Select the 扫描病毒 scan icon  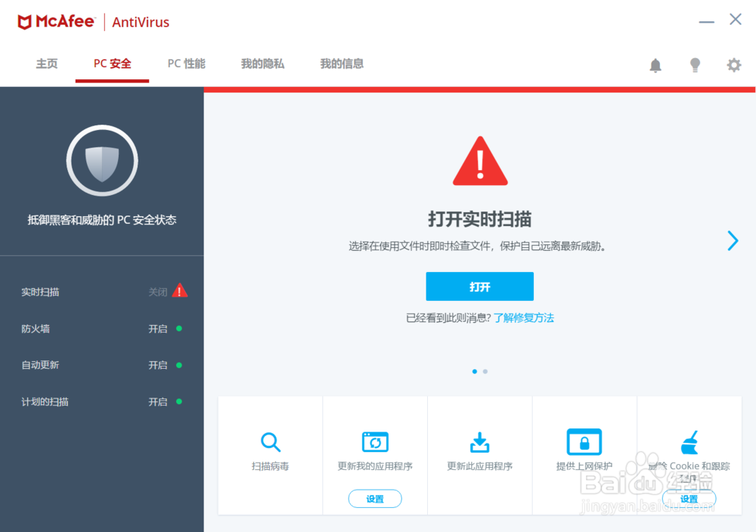tap(270, 442)
